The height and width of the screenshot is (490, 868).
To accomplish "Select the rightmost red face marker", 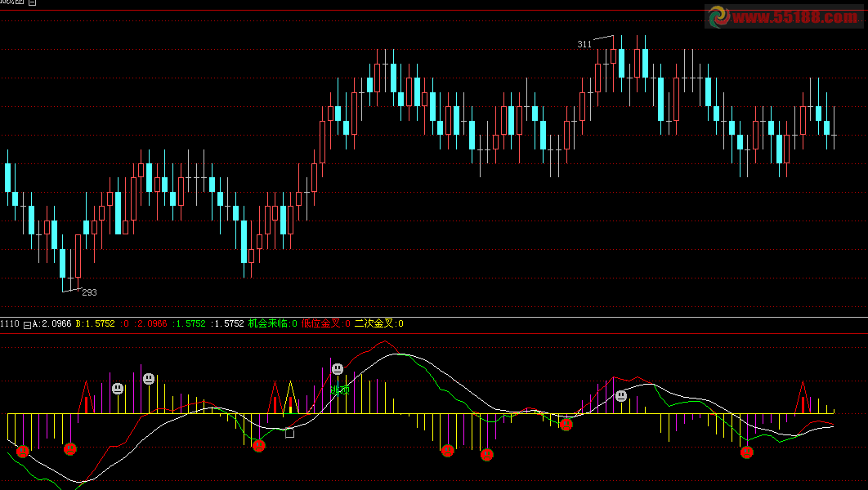I will pyautogui.click(x=747, y=452).
